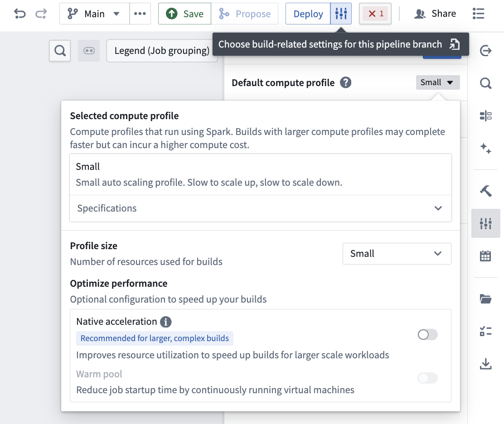Image resolution: width=504 pixels, height=424 pixels.
Task: Toggle the Warm pool switch
Action: point(427,378)
